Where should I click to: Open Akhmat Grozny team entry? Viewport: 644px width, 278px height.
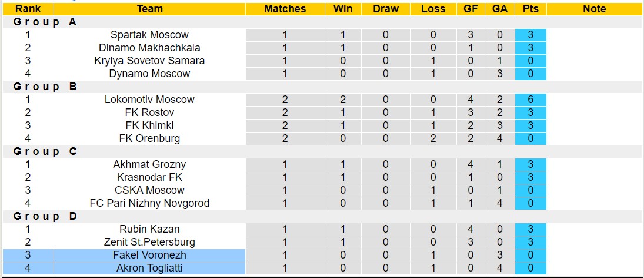tap(149, 164)
